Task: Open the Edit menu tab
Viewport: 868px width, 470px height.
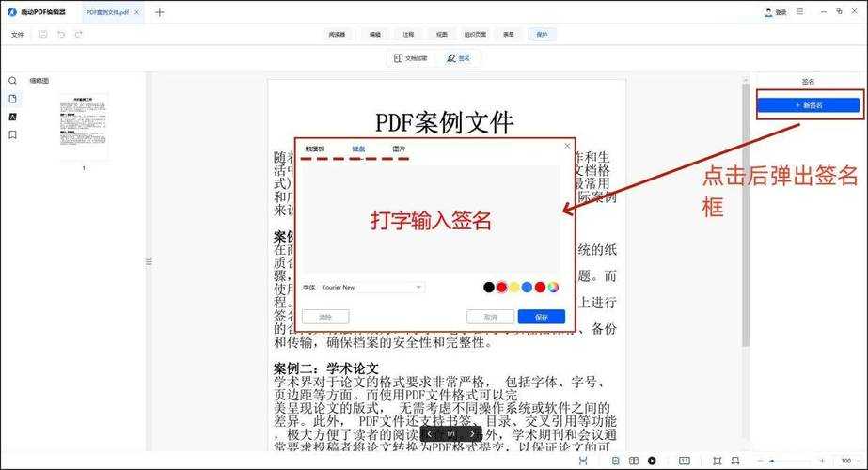Action: (375, 35)
